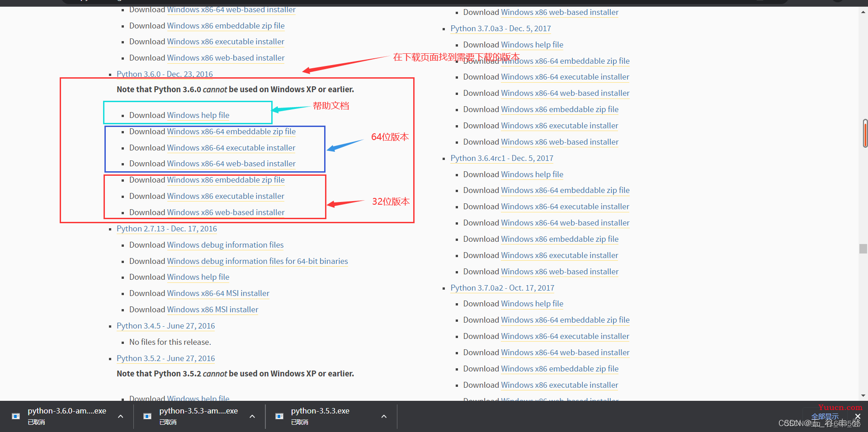The width and height of the screenshot is (868, 432).
Task: Click the scrollbar up arrow
Action: point(863,13)
